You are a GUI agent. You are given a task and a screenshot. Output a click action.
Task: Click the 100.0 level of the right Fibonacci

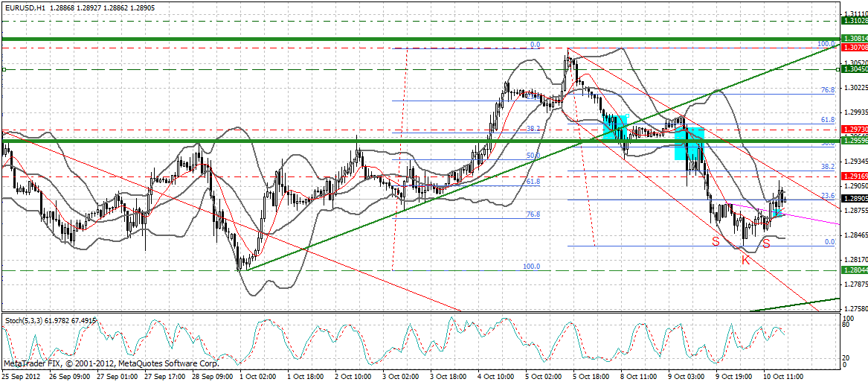(x=826, y=44)
